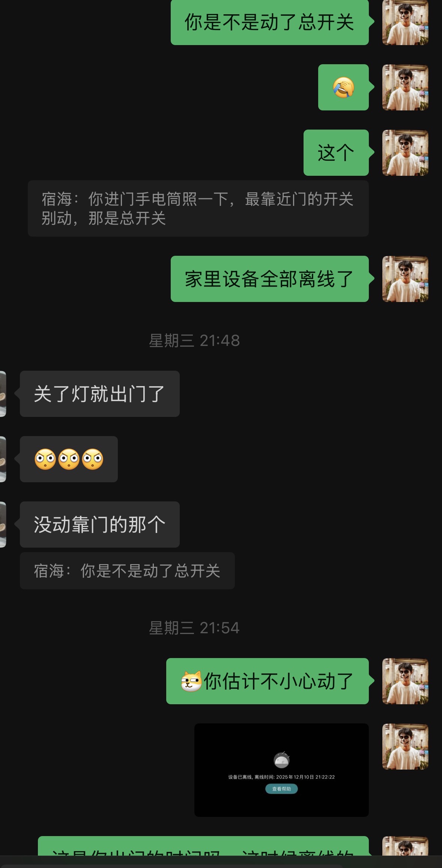Select the '你估计不小心动了' message bubble
442x868 pixels.
coord(268,681)
